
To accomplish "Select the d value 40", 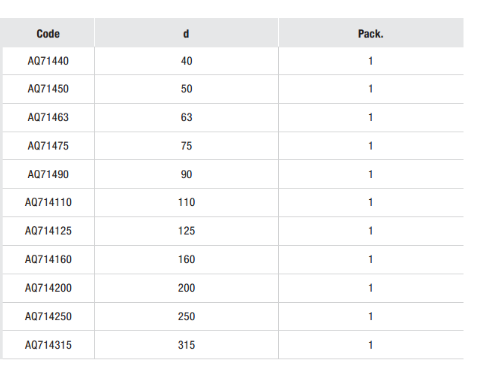I will click(x=186, y=61).
